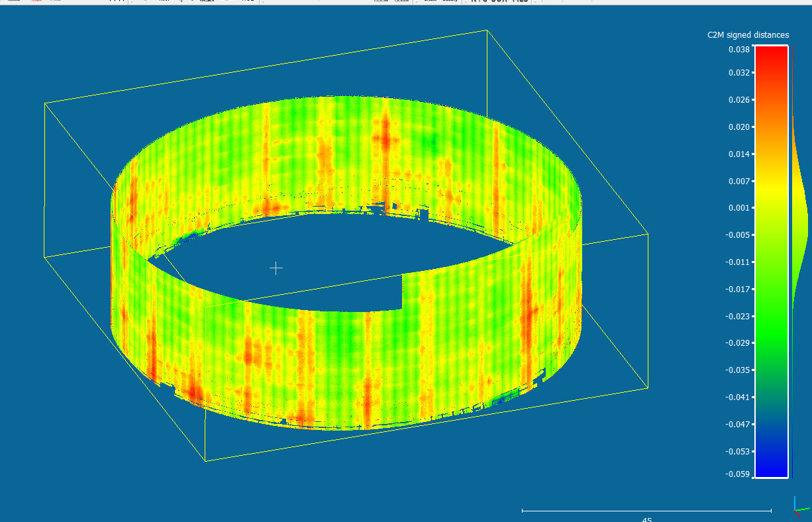Click the -0.029 tick label on the scale
The image size is (812, 522).
[738, 343]
